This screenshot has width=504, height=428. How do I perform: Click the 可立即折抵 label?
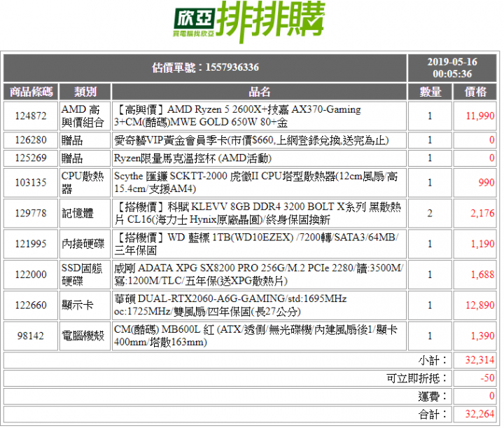tap(416, 378)
